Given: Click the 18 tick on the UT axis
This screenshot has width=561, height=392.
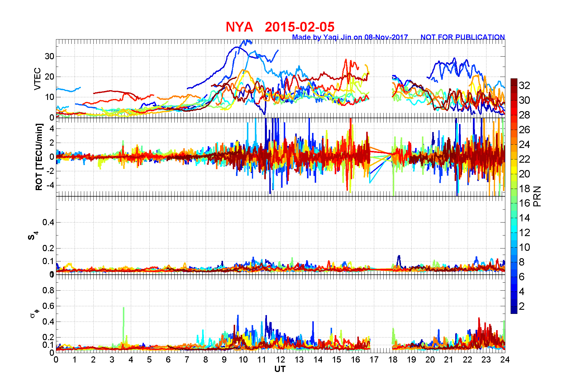Looking at the screenshot, I should click(x=393, y=360).
